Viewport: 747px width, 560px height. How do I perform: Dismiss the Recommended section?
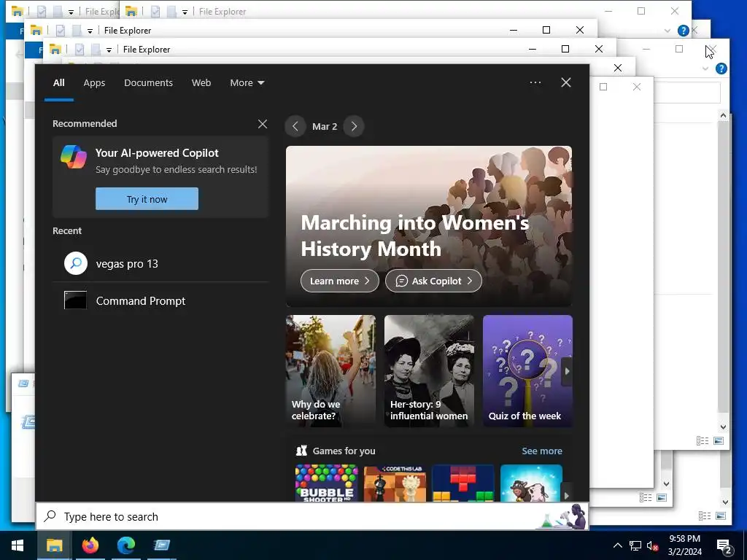(263, 124)
